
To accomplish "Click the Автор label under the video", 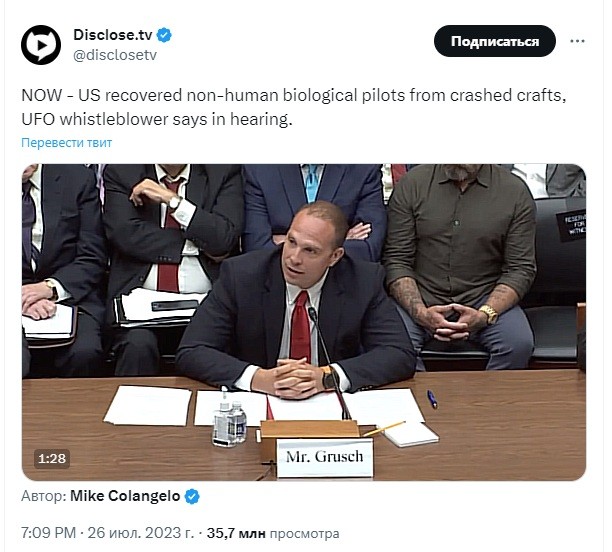I will click(44, 496).
